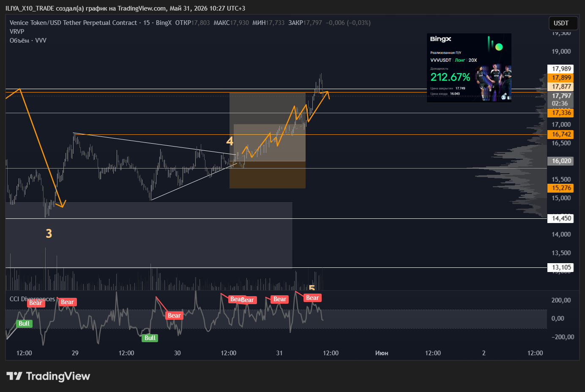Select the orange 17,899 price label

coord(561,77)
